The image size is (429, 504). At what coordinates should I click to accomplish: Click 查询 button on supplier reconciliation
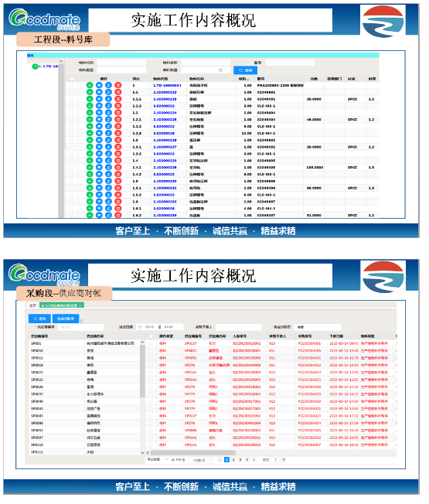click(x=39, y=318)
